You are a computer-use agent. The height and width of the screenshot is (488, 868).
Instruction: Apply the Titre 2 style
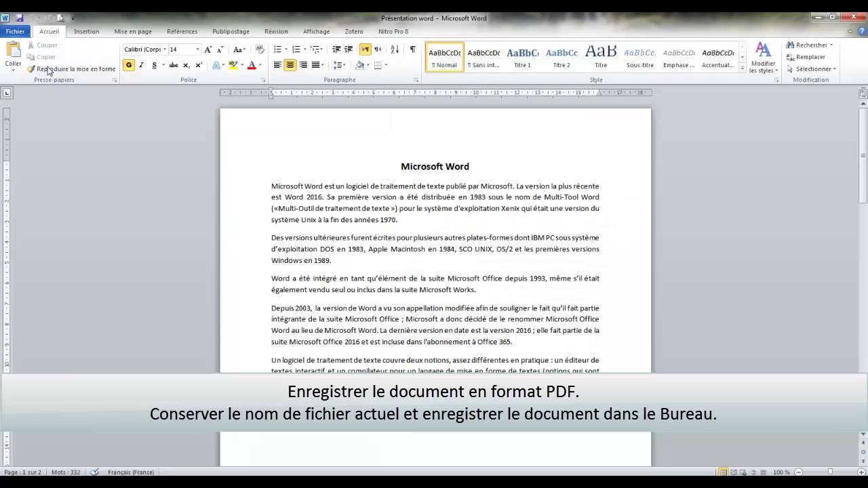click(561, 58)
